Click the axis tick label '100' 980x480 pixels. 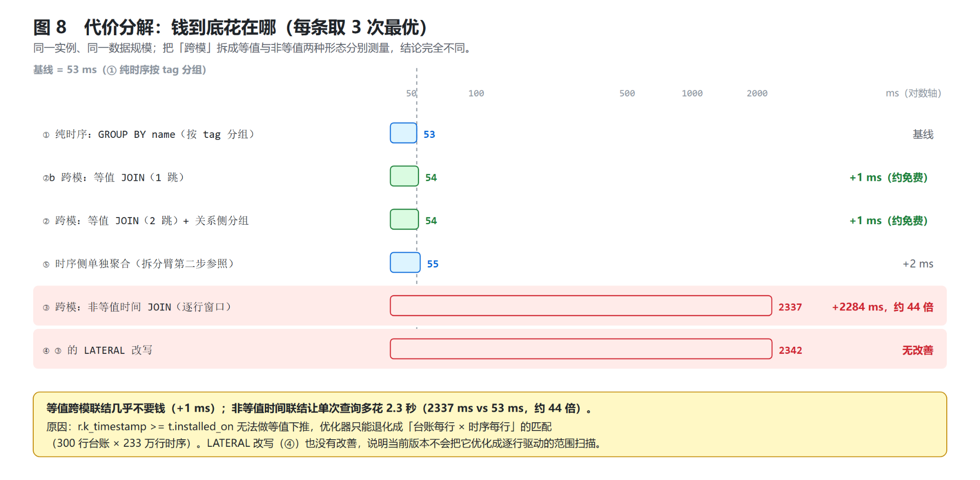pos(476,93)
